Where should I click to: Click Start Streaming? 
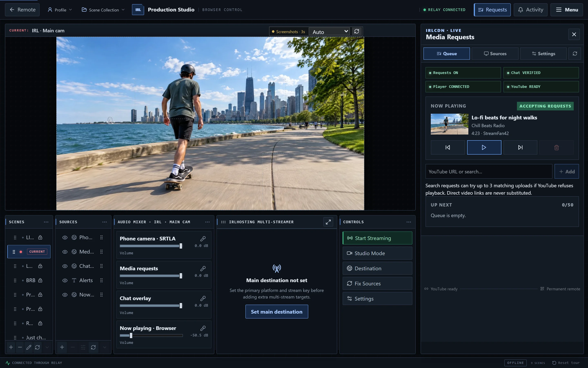[377, 238]
